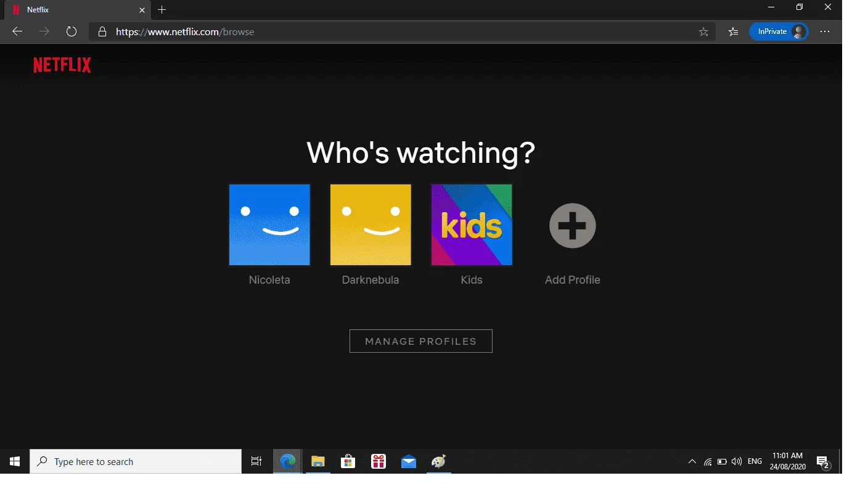Open Task View on the taskbar
This screenshot has height=486, width=868.
click(x=256, y=461)
